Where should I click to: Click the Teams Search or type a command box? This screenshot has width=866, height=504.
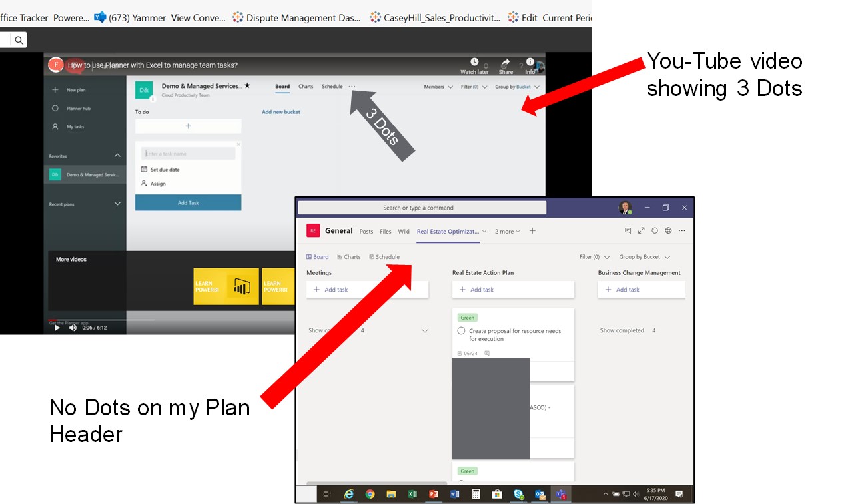click(x=422, y=208)
